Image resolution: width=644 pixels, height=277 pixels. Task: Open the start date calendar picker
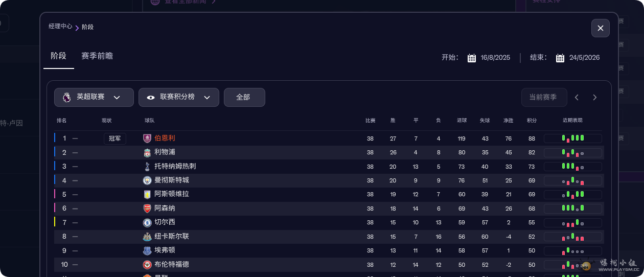tap(472, 58)
